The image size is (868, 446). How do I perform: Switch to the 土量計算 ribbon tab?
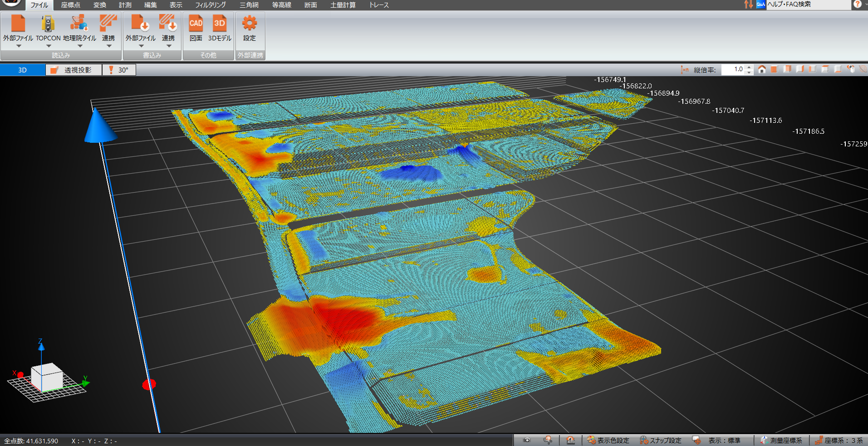coord(343,5)
